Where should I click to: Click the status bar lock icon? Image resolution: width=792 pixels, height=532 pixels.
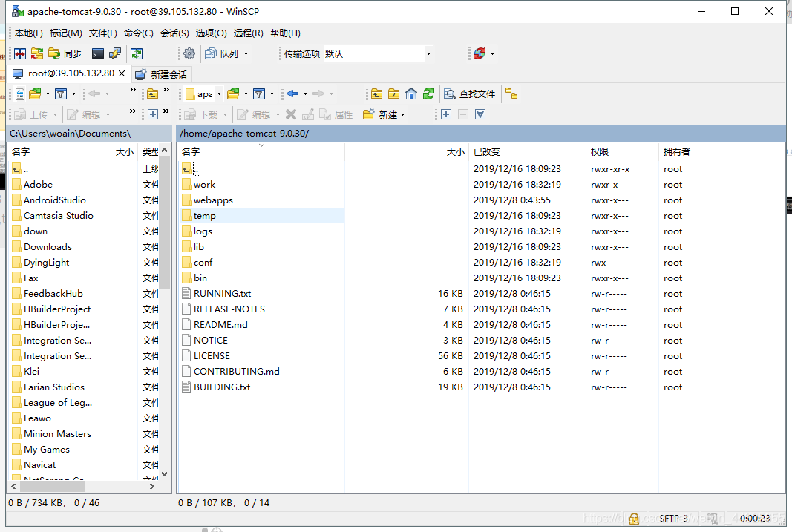point(635,519)
